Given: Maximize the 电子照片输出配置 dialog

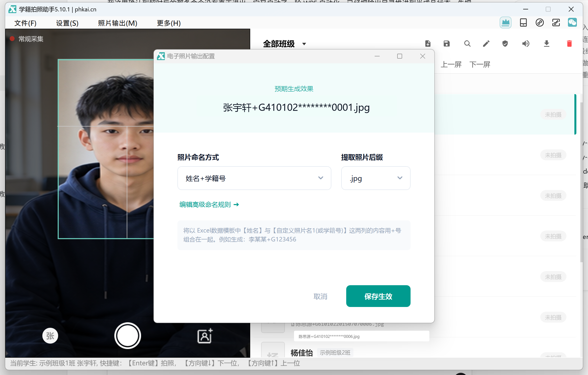Looking at the screenshot, I should 400,56.
